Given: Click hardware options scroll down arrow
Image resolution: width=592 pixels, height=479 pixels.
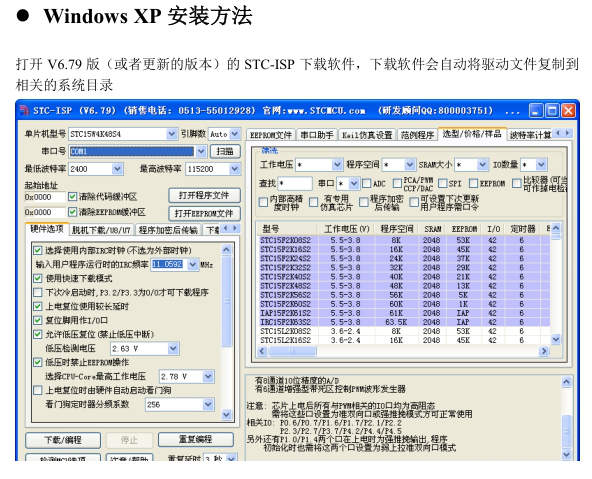Looking at the screenshot, I should [227, 414].
